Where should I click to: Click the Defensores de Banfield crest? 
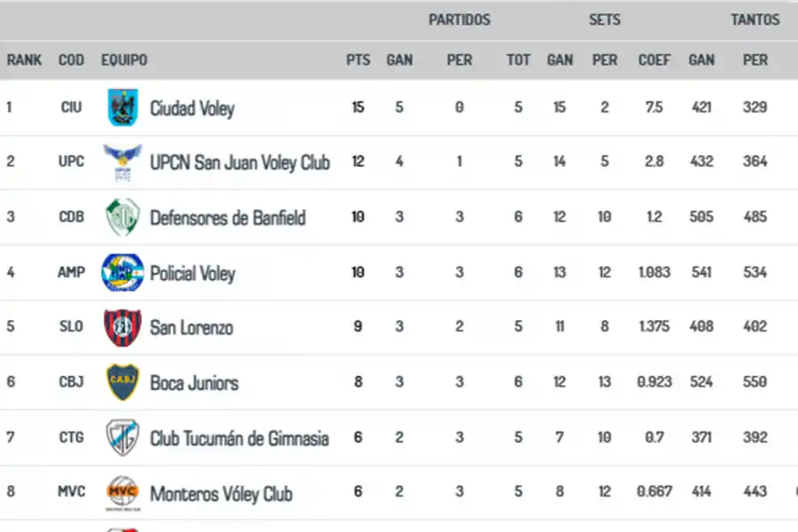coord(122,217)
